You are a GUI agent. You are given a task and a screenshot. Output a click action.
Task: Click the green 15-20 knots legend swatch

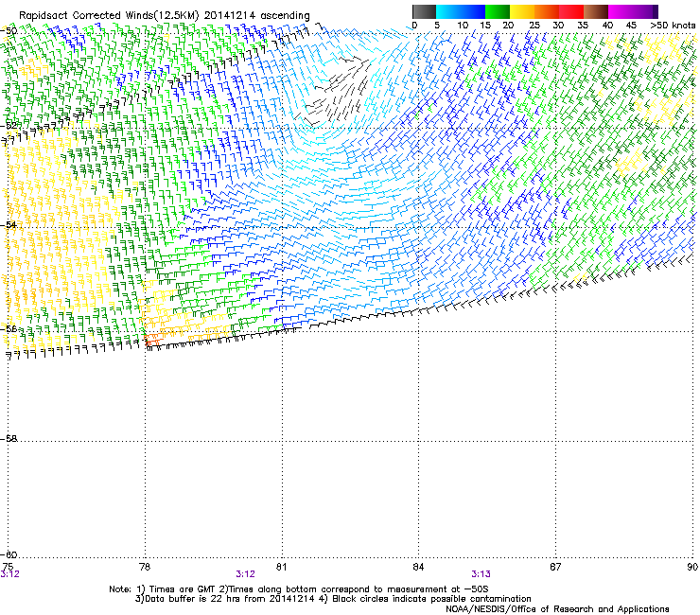pyautogui.click(x=497, y=11)
